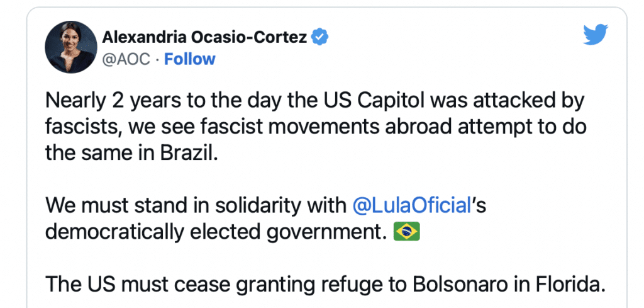Click the Brazil flag emoji
The height and width of the screenshot is (308, 644).
coord(406,232)
